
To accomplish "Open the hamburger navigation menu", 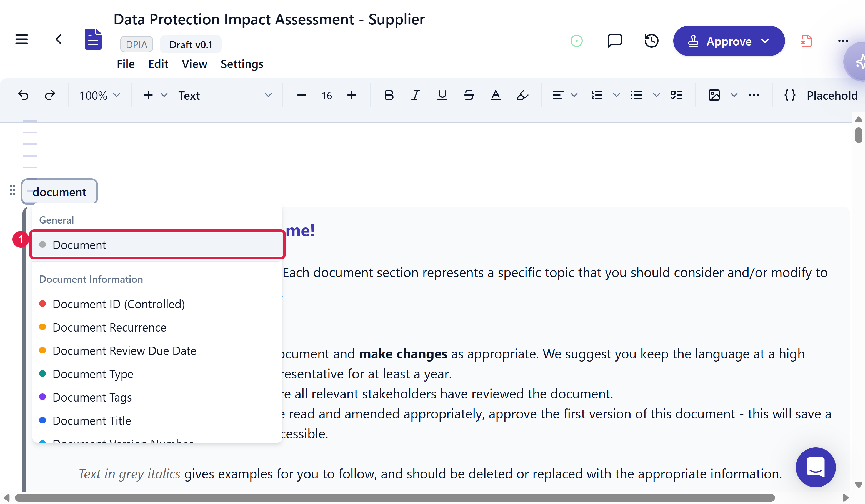I will (21, 39).
